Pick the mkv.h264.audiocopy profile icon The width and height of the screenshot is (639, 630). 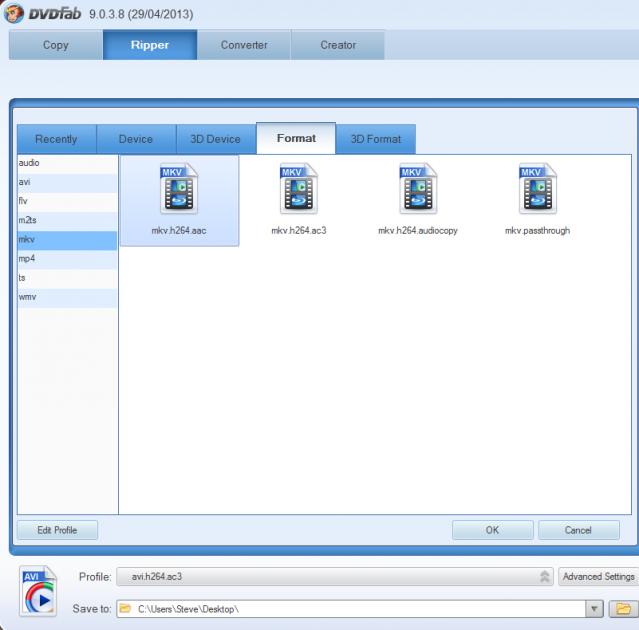(418, 190)
